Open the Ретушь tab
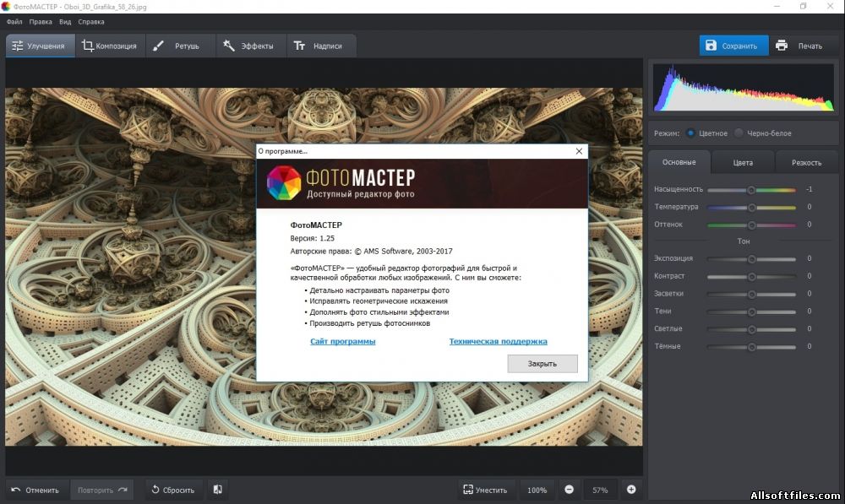Screen dimensions: 845x504 (x=181, y=46)
